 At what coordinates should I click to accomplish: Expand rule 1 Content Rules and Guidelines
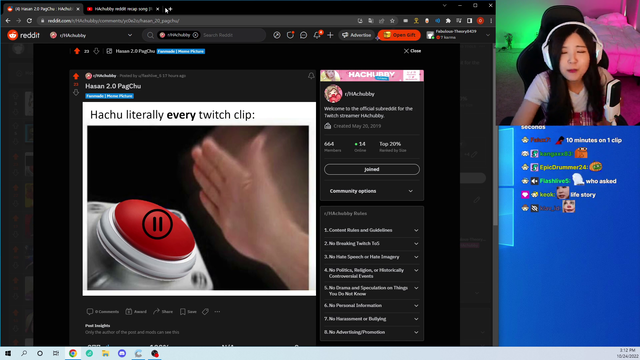tap(371, 230)
